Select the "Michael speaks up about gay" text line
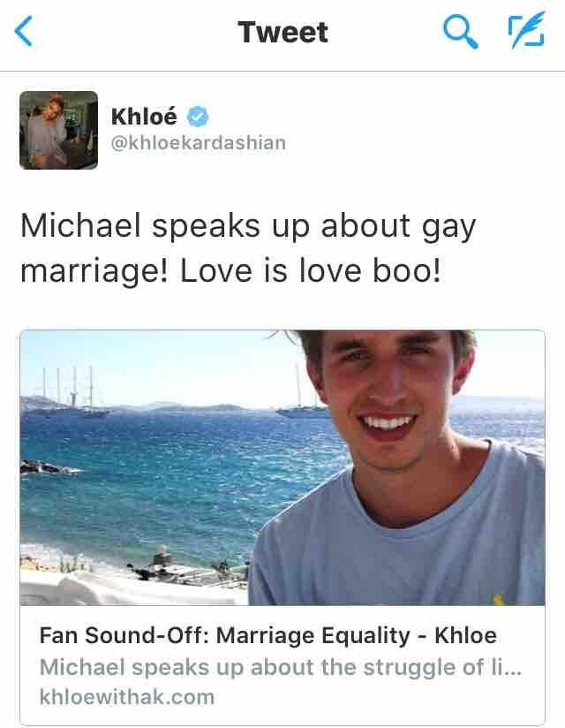565x728 pixels. point(248,227)
